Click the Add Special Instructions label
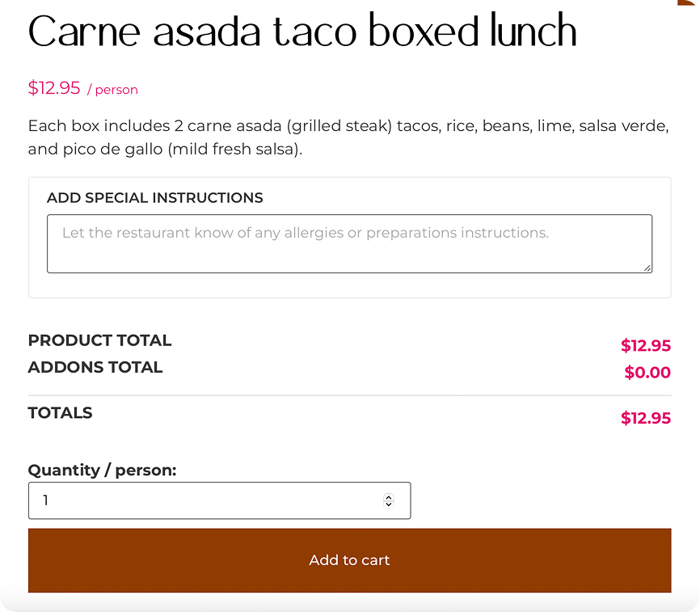 [x=155, y=198]
